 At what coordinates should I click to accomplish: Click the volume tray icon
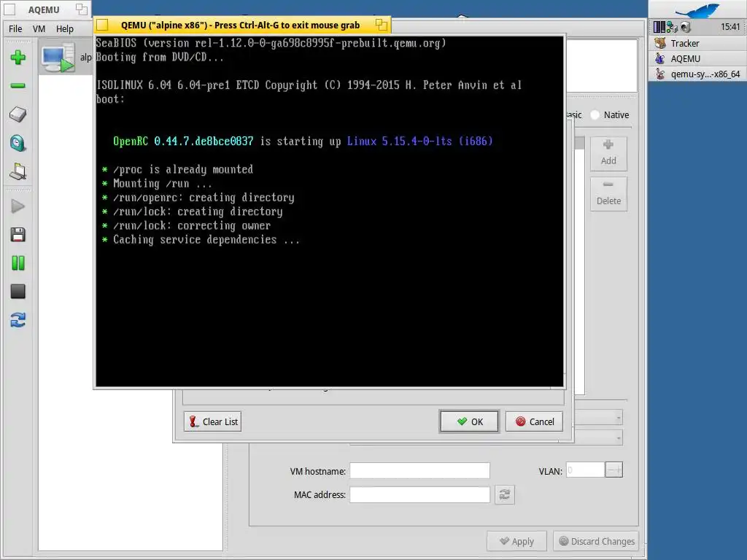(685, 27)
